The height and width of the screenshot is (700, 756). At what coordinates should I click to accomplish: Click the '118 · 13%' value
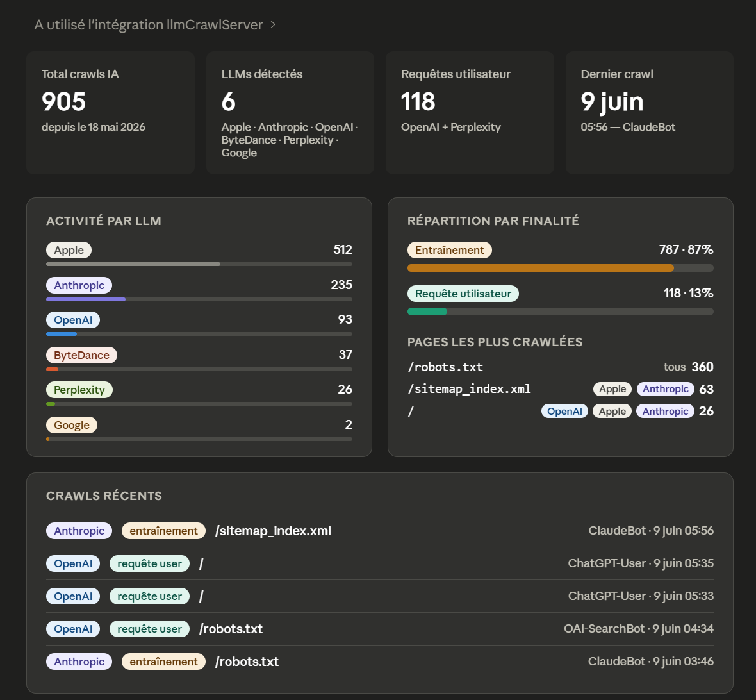(x=689, y=293)
